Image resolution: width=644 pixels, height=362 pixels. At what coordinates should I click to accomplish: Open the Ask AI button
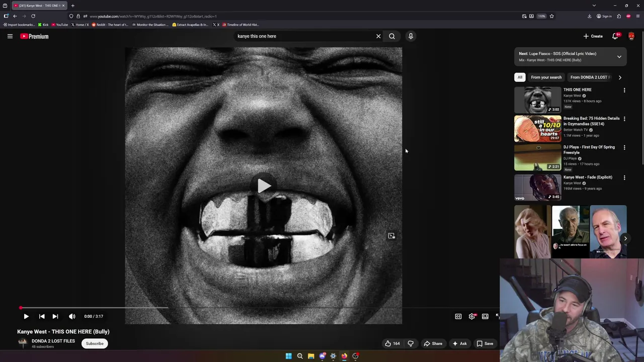click(459, 343)
